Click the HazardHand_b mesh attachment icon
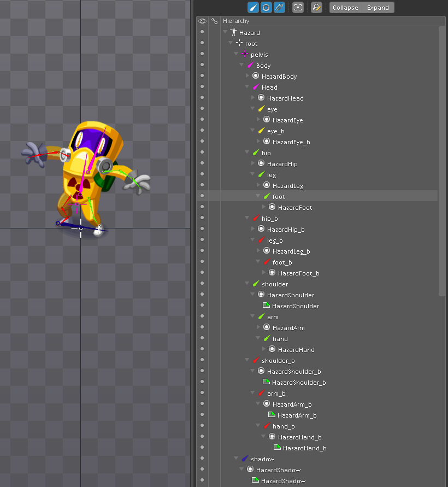This screenshot has width=448, height=487. (277, 447)
